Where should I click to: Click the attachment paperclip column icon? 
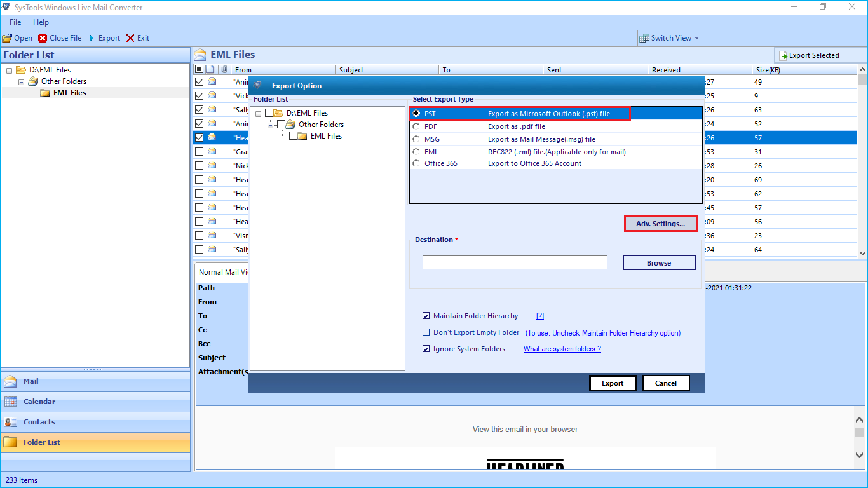pos(224,69)
